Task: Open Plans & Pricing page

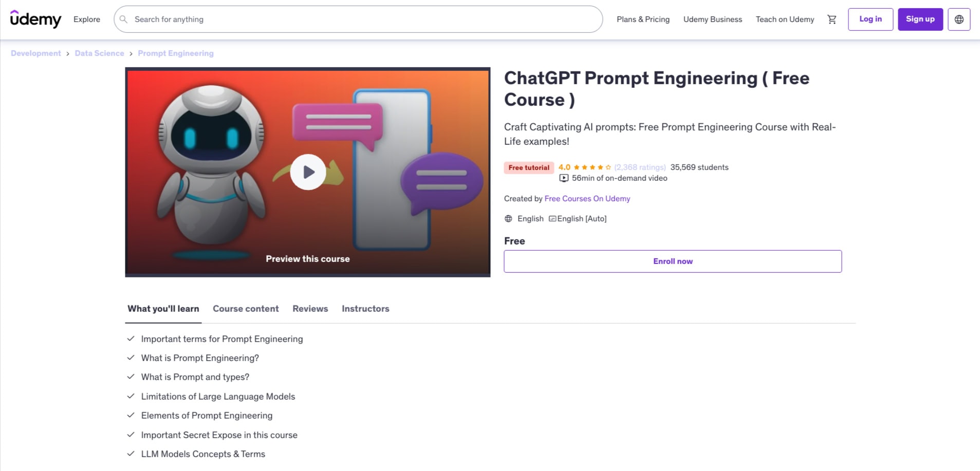Action: (643, 20)
